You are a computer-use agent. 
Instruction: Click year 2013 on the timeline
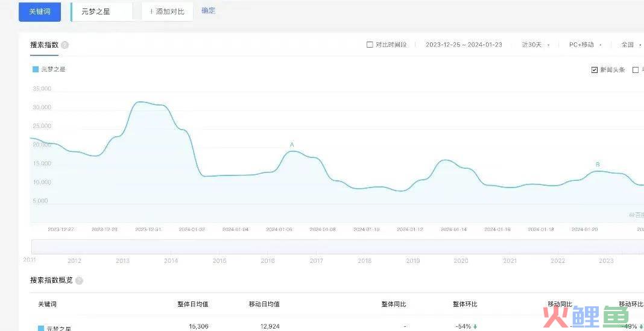click(x=122, y=261)
